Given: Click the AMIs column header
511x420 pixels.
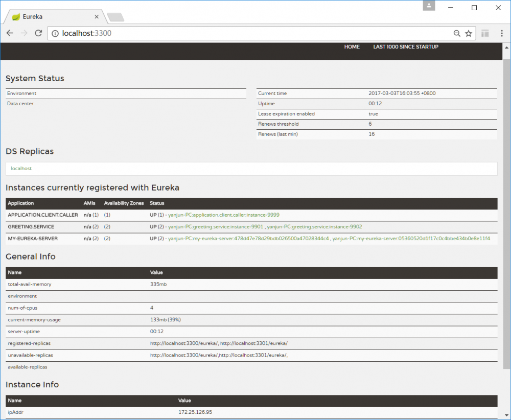Looking at the screenshot, I should point(89,203).
